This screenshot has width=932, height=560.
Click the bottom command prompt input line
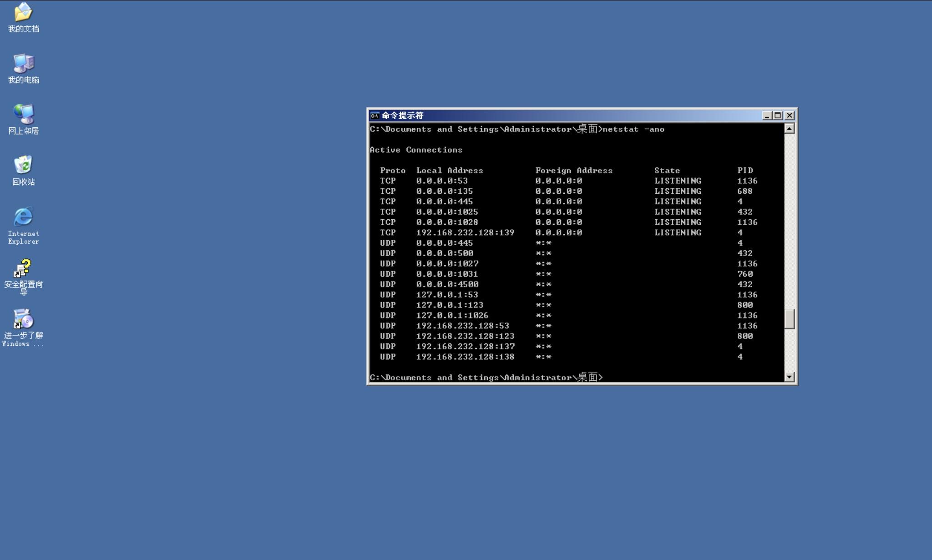[486, 378]
